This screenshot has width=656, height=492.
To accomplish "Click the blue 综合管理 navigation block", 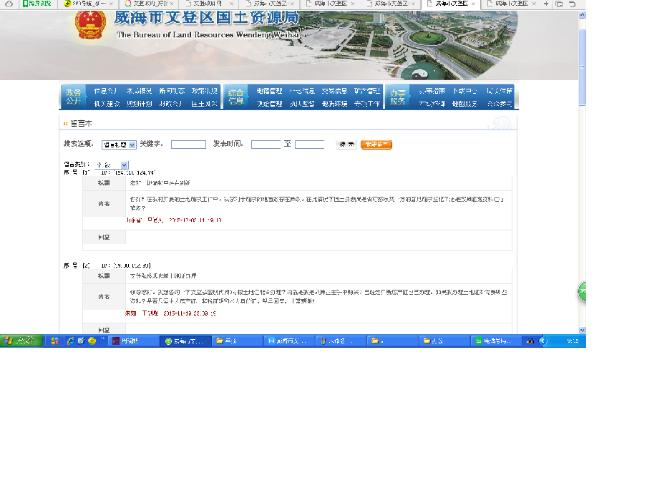I will coord(235,97).
